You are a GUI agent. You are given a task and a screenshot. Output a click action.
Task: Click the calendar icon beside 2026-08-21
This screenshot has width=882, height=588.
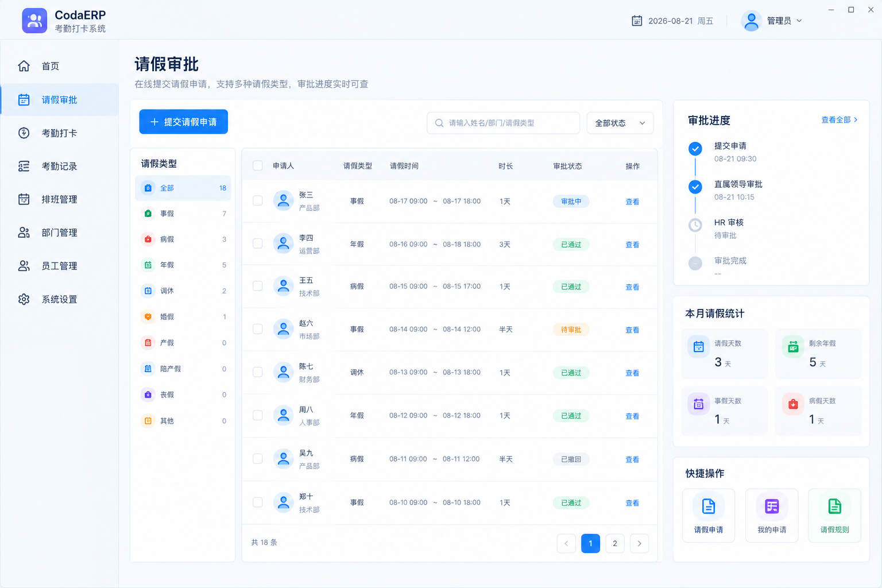click(x=637, y=21)
